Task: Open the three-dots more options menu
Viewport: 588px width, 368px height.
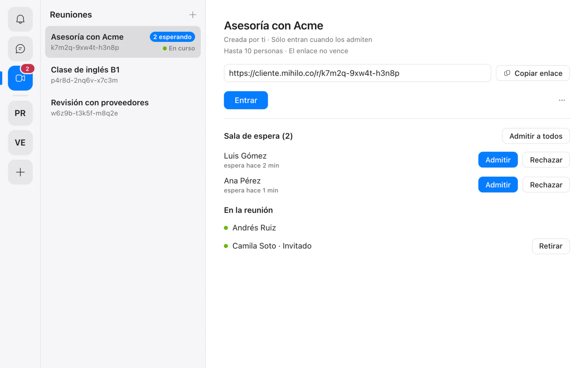Action: pos(562,100)
